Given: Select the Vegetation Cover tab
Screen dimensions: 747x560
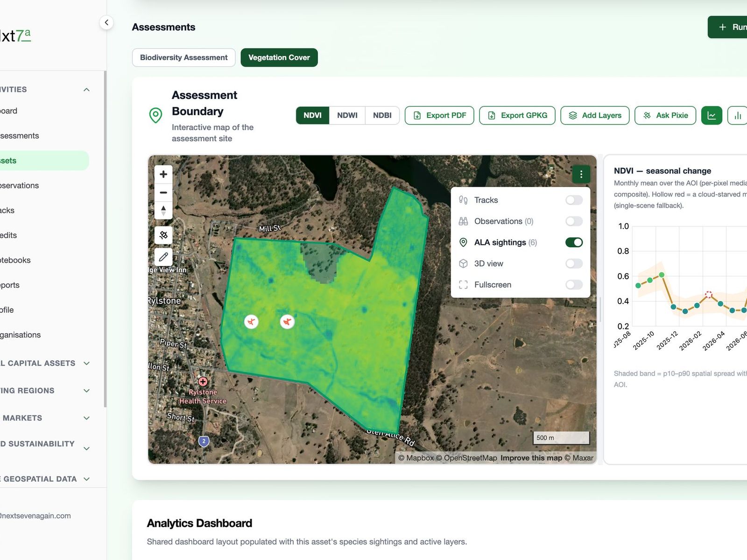Looking at the screenshot, I should (x=279, y=57).
